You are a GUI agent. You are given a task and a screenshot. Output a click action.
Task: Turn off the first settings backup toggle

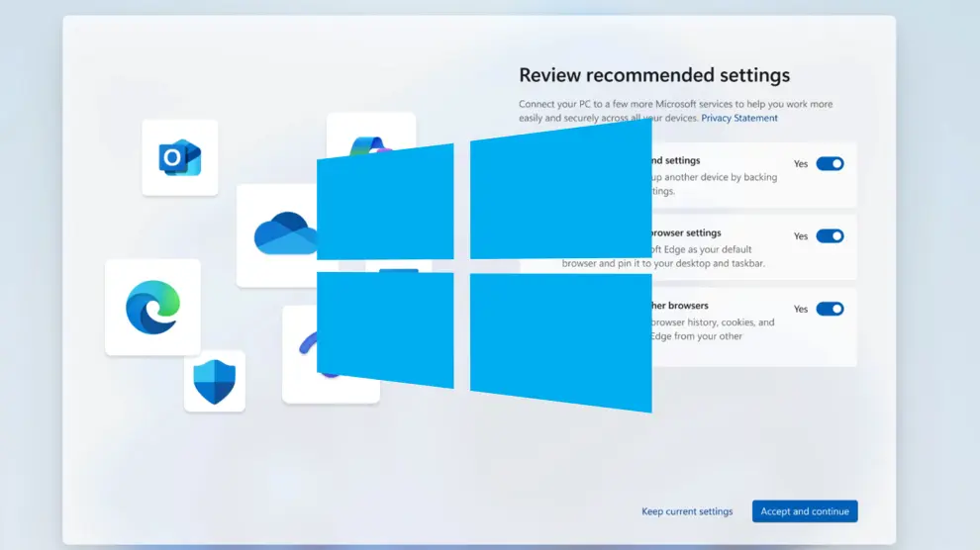point(830,164)
